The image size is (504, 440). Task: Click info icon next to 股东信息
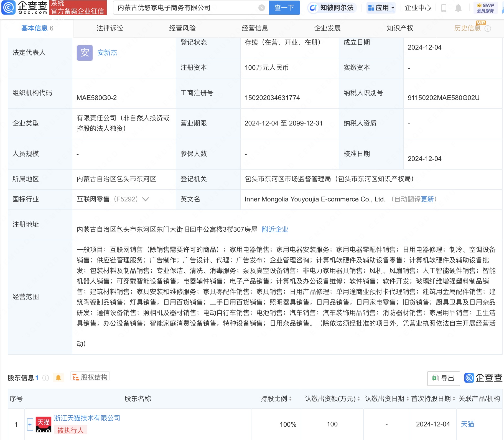[46, 378]
